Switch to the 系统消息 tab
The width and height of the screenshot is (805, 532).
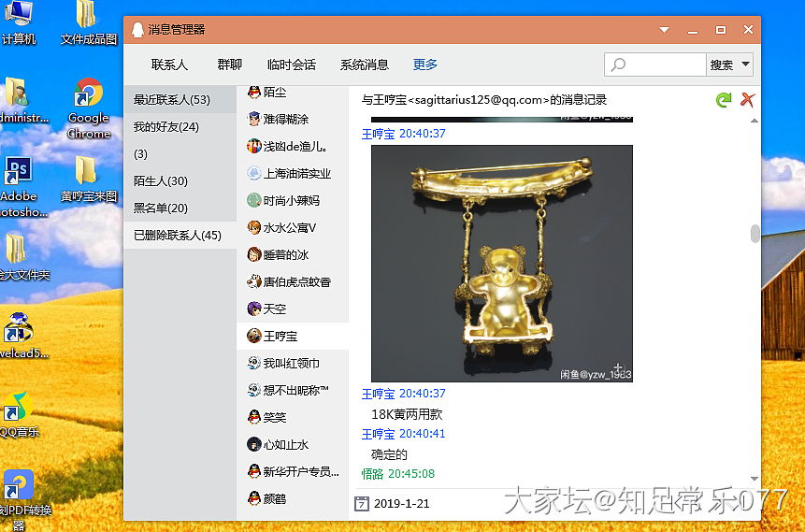coord(365,65)
